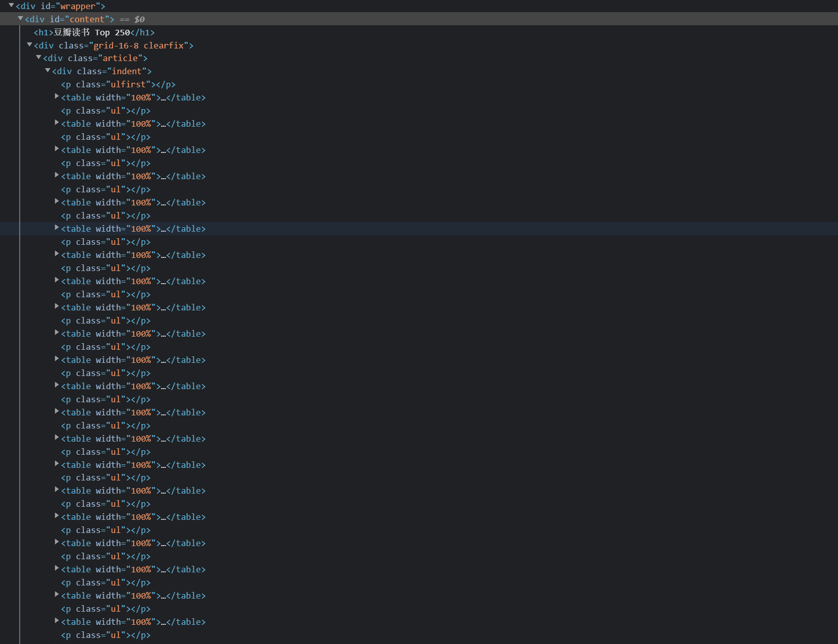Collapse the div id="content" node
This screenshot has width=838, height=644.
(20, 19)
